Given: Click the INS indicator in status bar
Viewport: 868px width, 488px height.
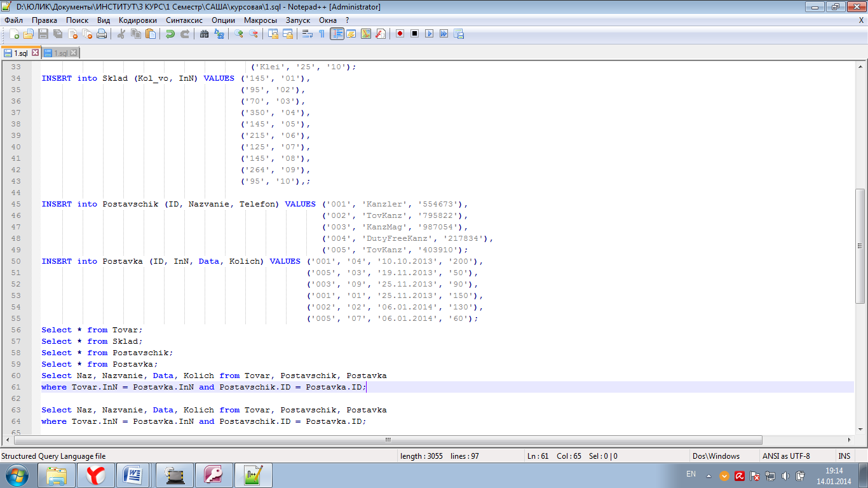Looking at the screenshot, I should [844, 456].
